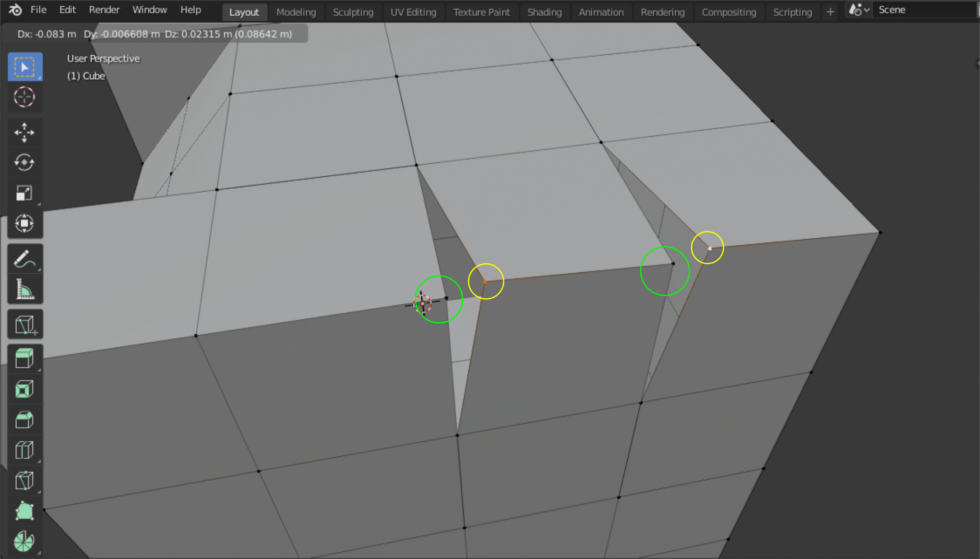Switch to the Shading workspace tab

[x=544, y=12]
